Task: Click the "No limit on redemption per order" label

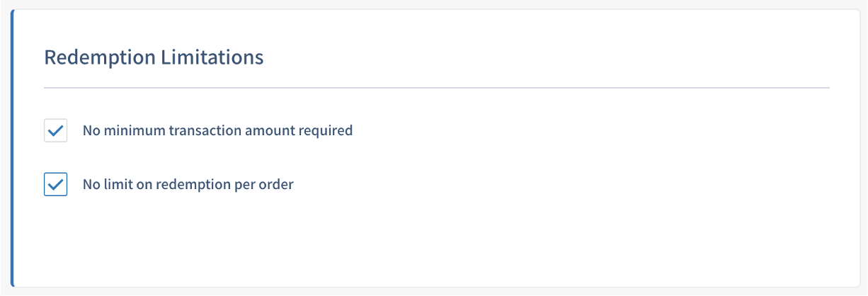Action: pyautogui.click(x=188, y=185)
